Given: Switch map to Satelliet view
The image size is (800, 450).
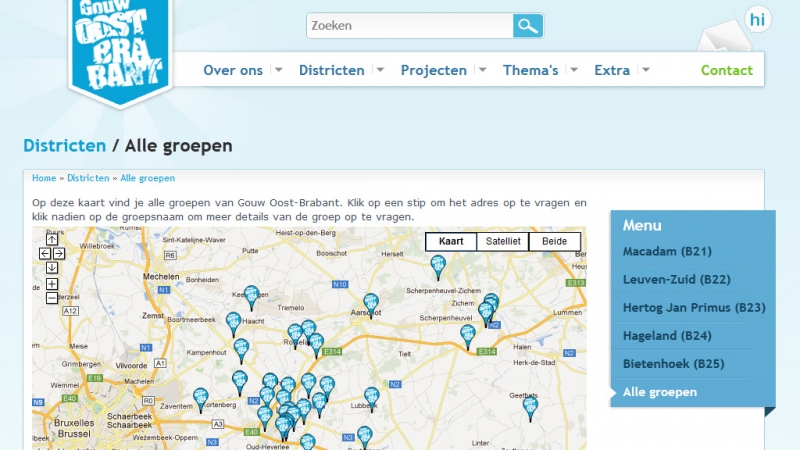Looking at the screenshot, I should click(503, 241).
